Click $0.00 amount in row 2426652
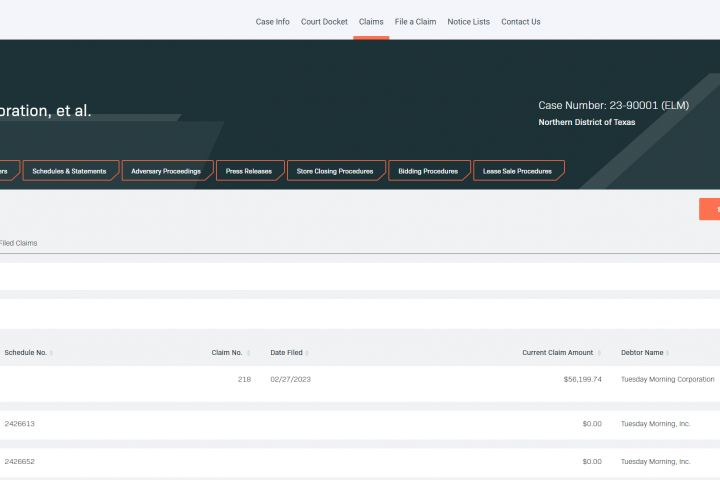 point(592,461)
